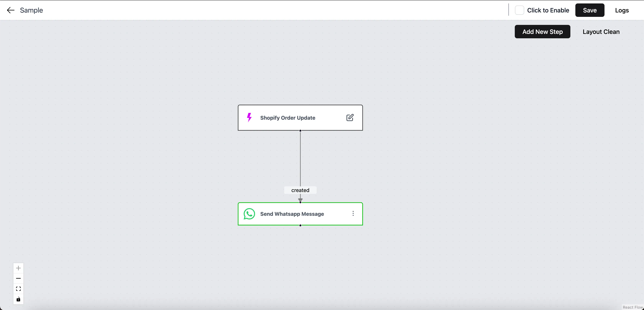Open the React Flow attribution link

tap(632, 307)
